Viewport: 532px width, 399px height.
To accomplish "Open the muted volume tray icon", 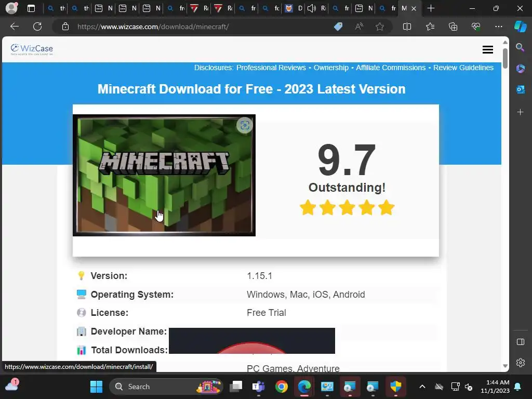I will (x=469, y=387).
